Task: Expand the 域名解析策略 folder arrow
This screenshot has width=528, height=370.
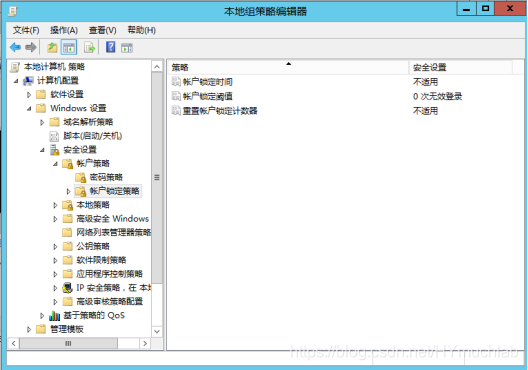Action: click(x=42, y=122)
